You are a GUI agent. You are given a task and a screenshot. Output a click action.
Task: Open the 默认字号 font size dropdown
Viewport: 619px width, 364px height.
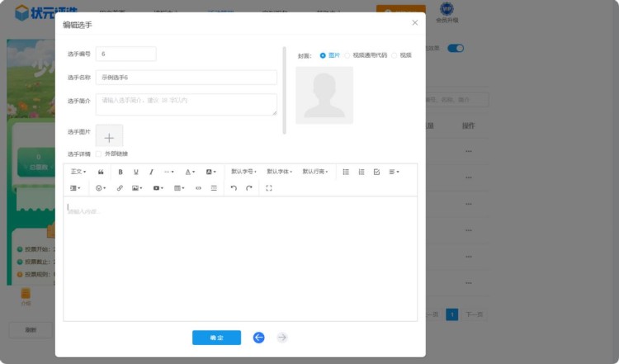click(x=243, y=172)
